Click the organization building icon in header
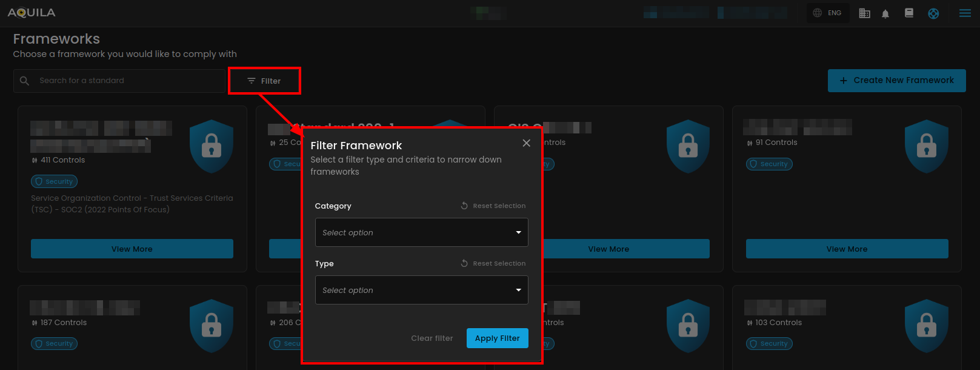This screenshot has width=980, height=370. pyautogui.click(x=865, y=13)
